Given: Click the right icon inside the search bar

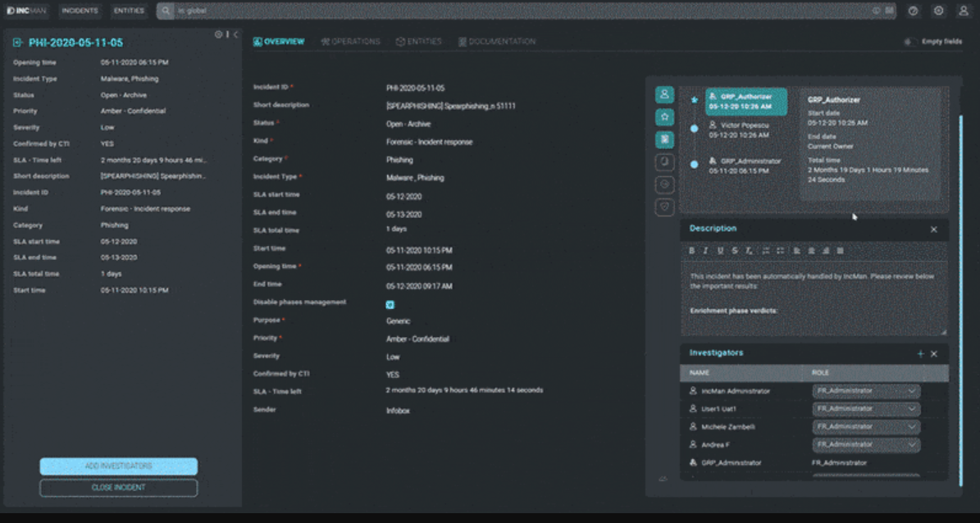Looking at the screenshot, I should (x=888, y=11).
